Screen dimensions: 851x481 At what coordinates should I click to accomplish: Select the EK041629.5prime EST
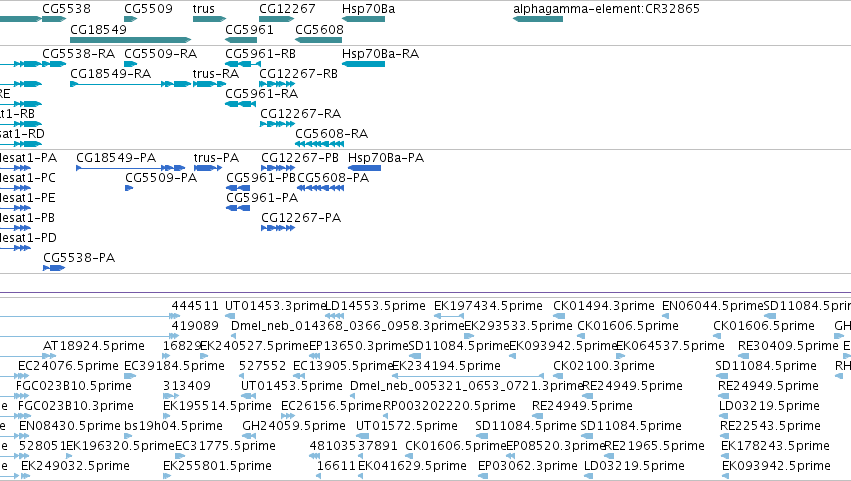point(361,476)
